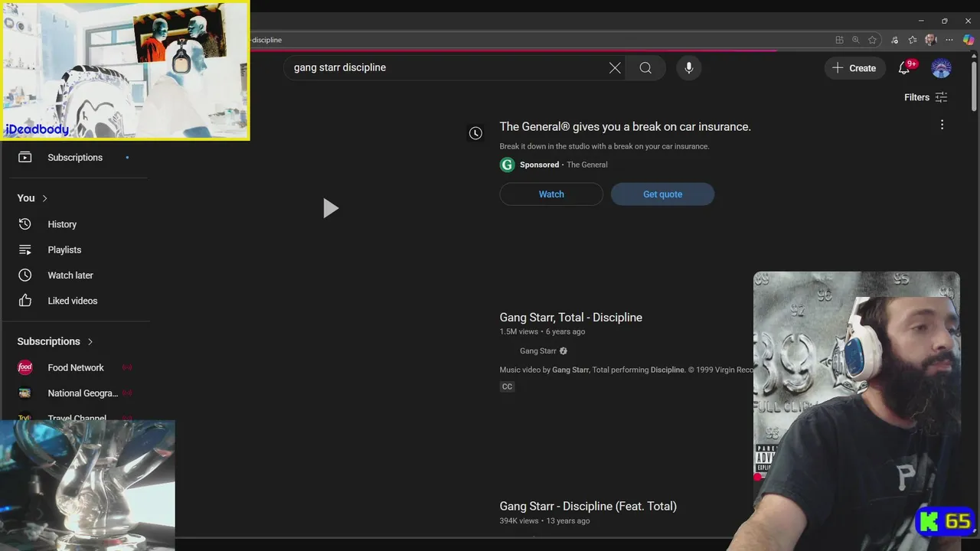980x551 pixels.
Task: Click the Subscriptions sidebar icon
Action: click(25, 158)
